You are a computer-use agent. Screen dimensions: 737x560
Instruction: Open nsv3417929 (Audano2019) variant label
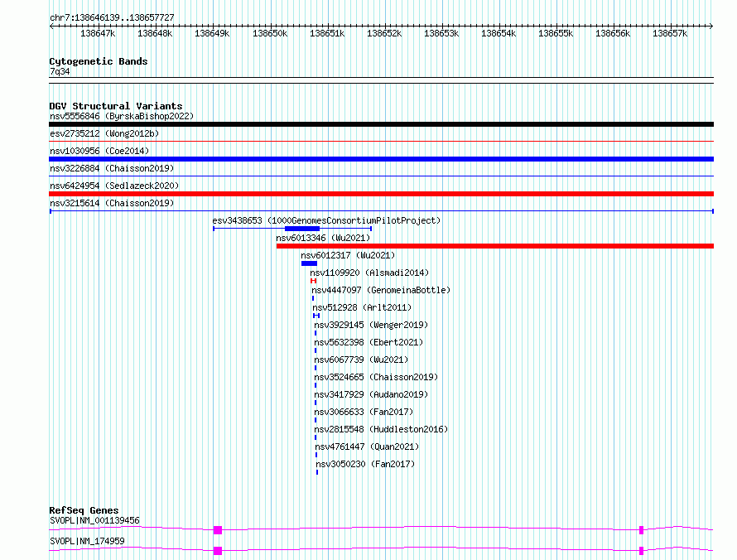pos(371,394)
